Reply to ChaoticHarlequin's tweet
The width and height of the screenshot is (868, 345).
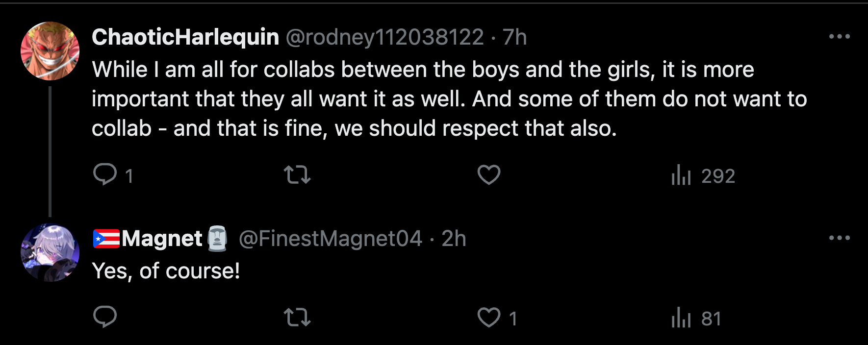coord(105,174)
